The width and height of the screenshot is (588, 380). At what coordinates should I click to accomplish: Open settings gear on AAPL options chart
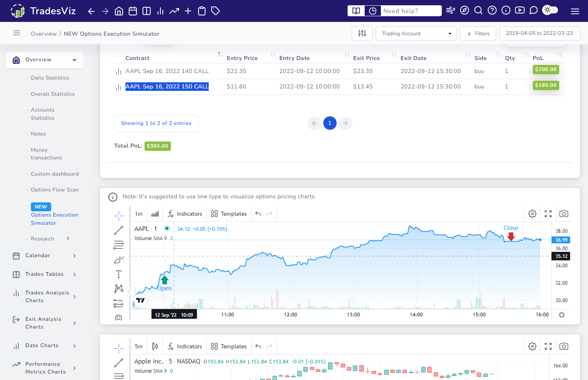point(532,214)
